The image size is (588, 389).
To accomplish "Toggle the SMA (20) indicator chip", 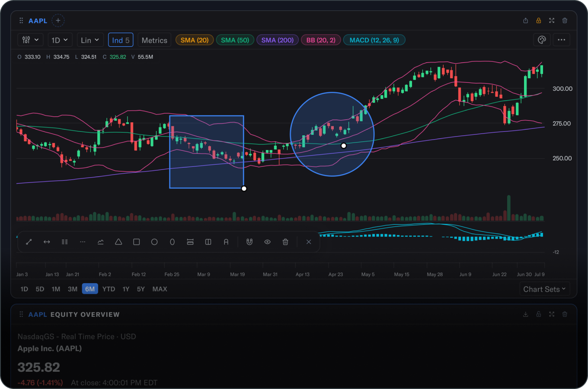I will tap(195, 40).
